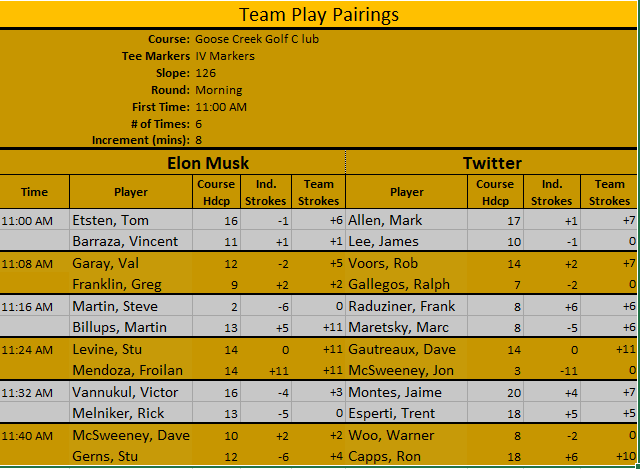The image size is (640, 469).
Task: Select the First Time 11:00 AM value
Action: (x=221, y=107)
